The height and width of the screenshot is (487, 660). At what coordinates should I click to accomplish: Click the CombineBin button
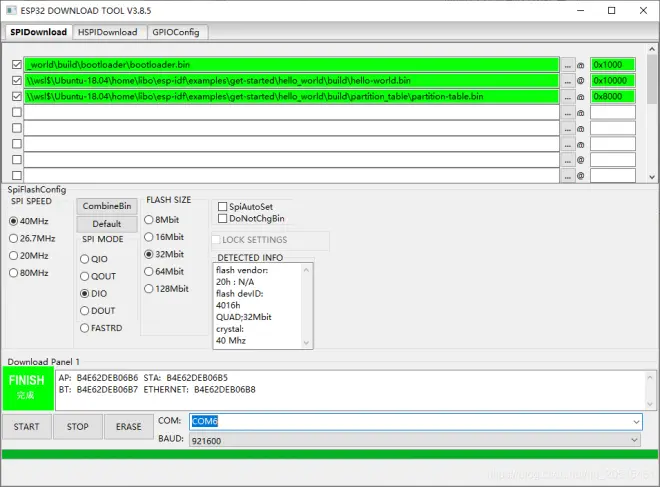tap(107, 206)
